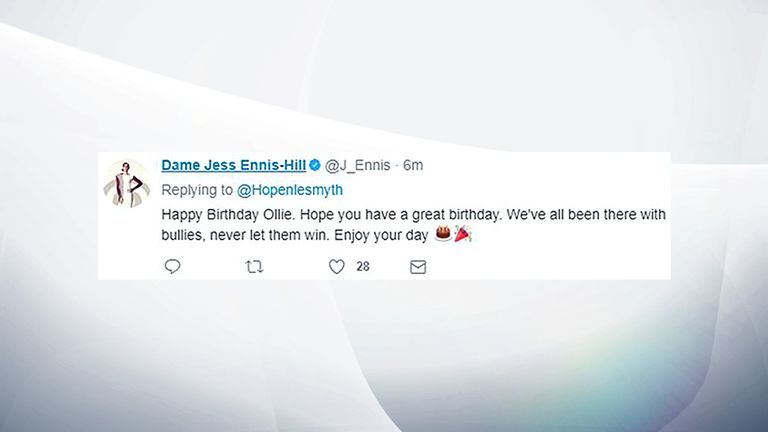
Task: Click the 6m tweet timestamp
Action: [413, 166]
